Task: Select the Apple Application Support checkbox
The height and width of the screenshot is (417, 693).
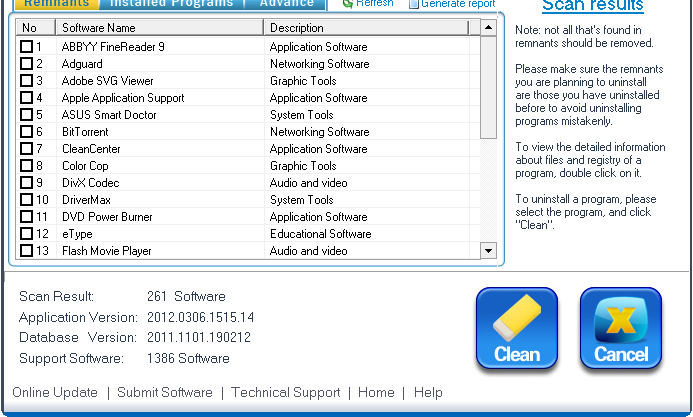Action: point(27,98)
